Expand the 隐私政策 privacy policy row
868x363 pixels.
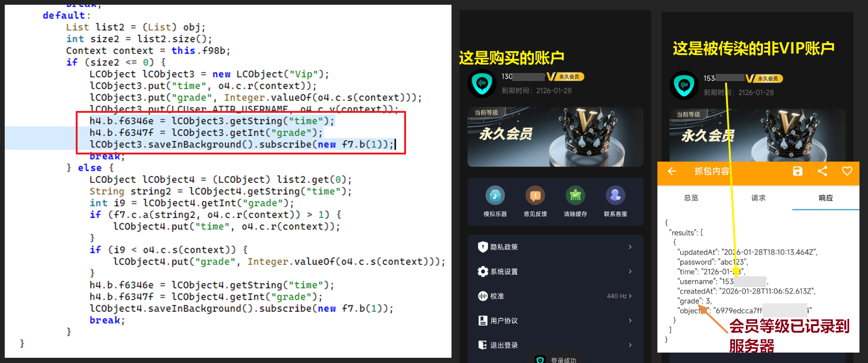click(x=555, y=247)
